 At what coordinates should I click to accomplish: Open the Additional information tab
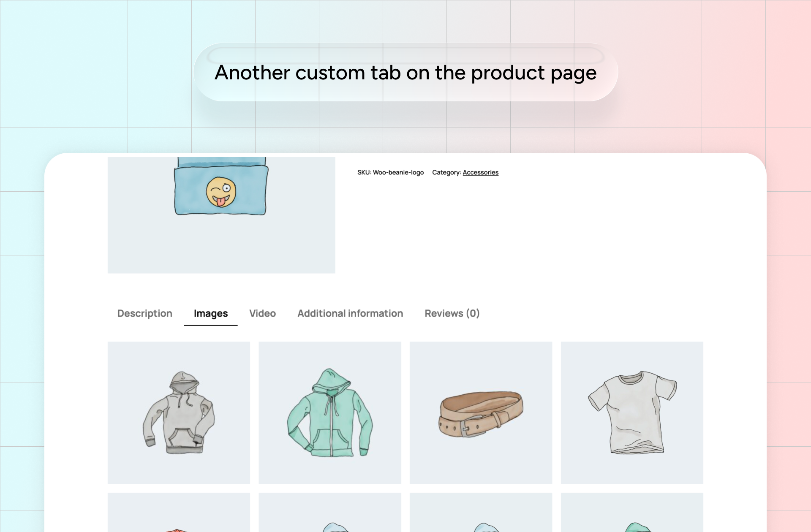[350, 313]
